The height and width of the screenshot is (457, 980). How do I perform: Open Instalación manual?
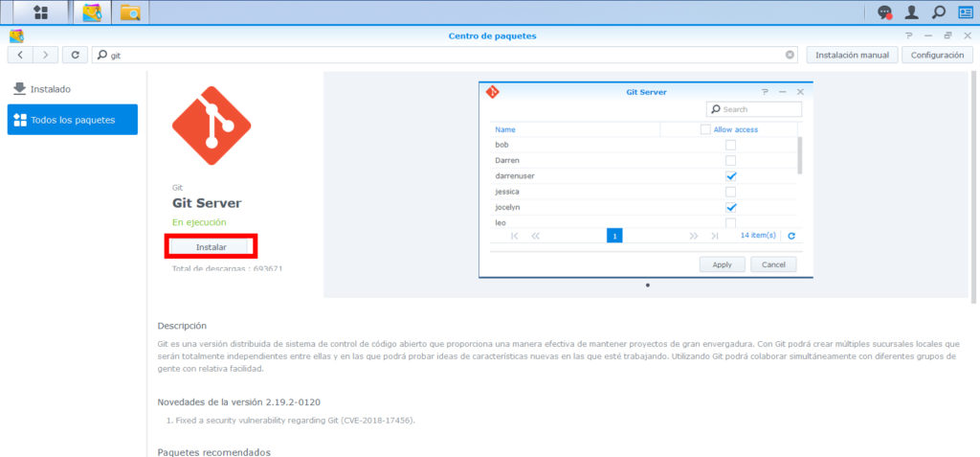[852, 56]
